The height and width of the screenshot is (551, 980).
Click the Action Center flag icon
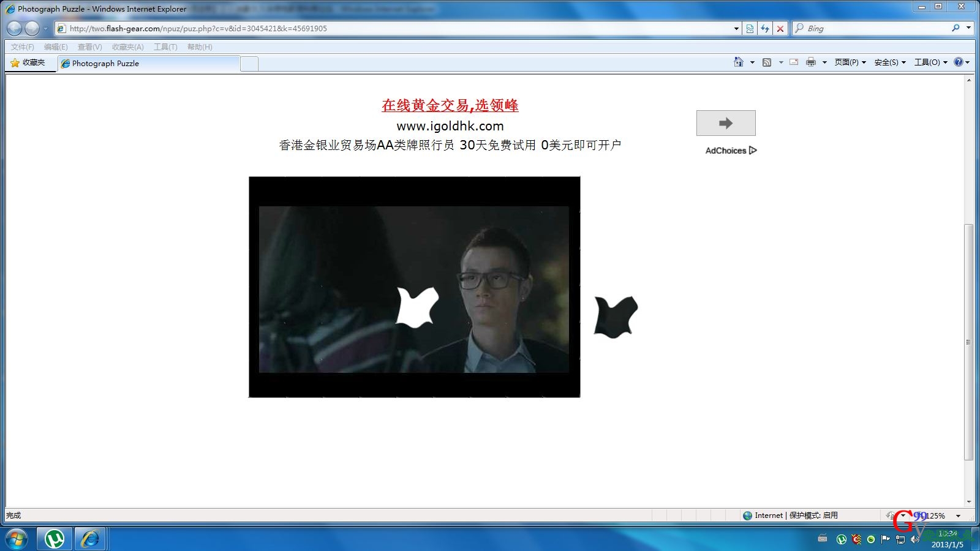click(885, 539)
